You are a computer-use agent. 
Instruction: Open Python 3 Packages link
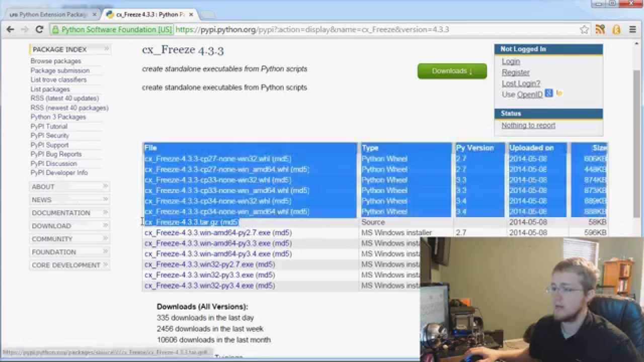point(58,117)
